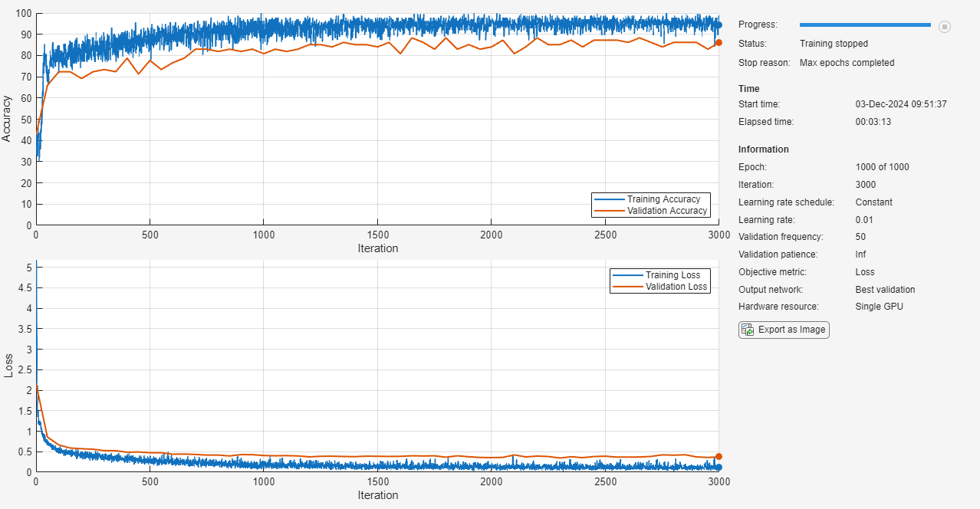Click Validation Accuracy legend entry
The height and width of the screenshot is (509, 980).
point(651,211)
